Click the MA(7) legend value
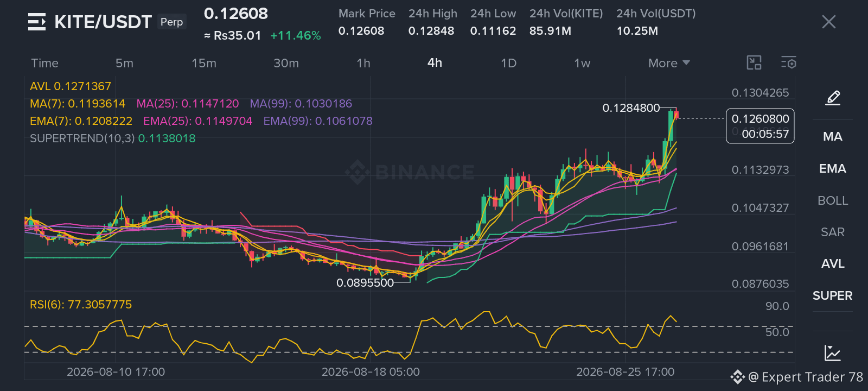The image size is (868, 391). point(78,104)
